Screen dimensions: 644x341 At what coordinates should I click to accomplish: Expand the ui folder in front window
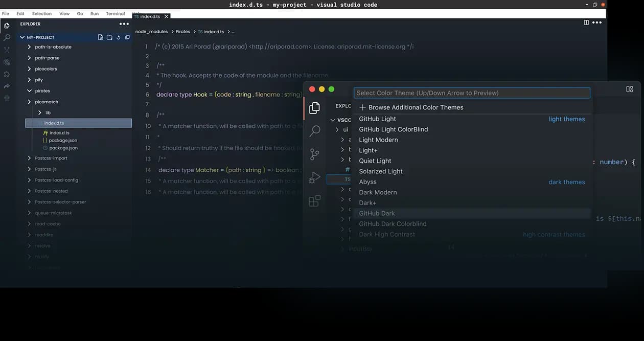(342, 129)
